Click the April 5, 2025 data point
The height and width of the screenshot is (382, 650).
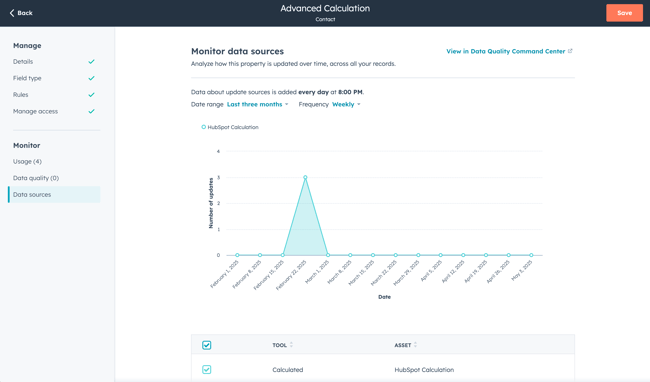(441, 255)
